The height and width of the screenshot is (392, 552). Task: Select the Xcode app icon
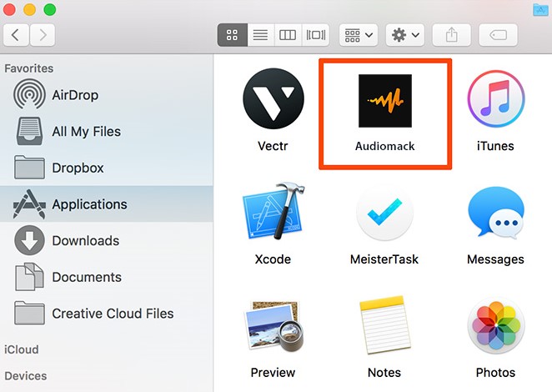[x=273, y=211]
